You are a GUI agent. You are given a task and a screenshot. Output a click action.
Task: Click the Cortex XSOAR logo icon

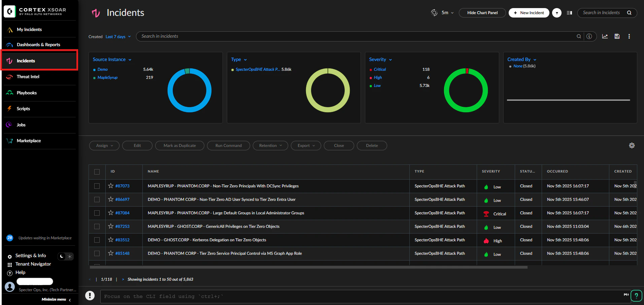[10, 11]
